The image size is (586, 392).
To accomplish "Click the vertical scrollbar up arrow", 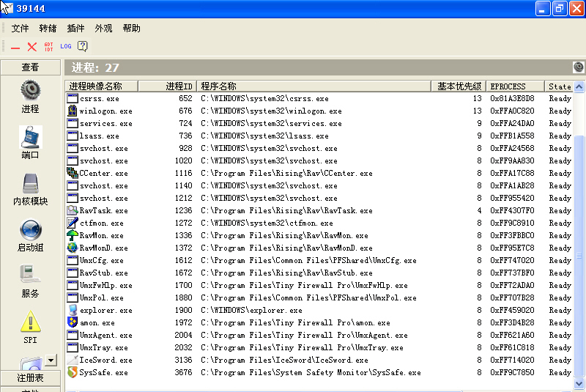I will tap(579, 87).
